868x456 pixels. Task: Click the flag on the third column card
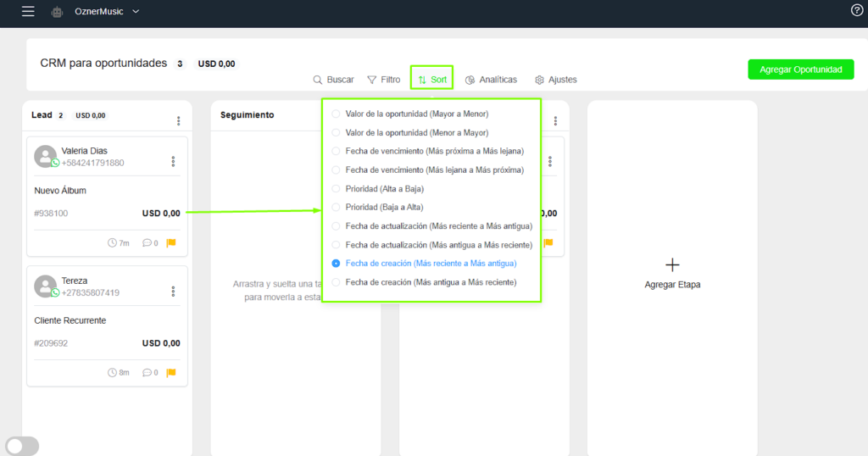pos(548,242)
